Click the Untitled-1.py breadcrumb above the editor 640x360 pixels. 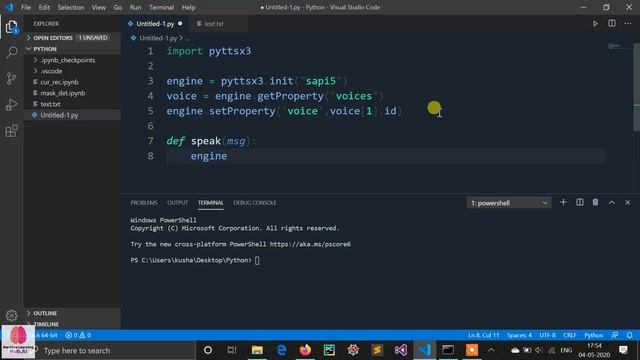(x=158, y=38)
